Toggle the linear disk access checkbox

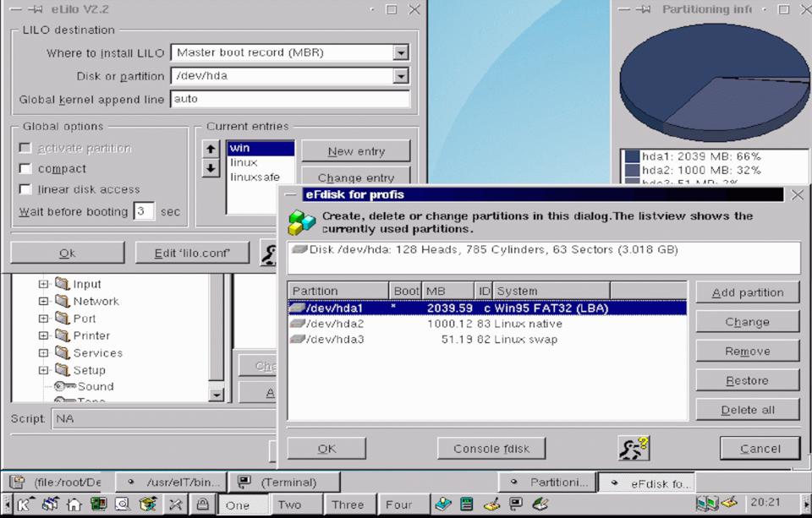25,189
